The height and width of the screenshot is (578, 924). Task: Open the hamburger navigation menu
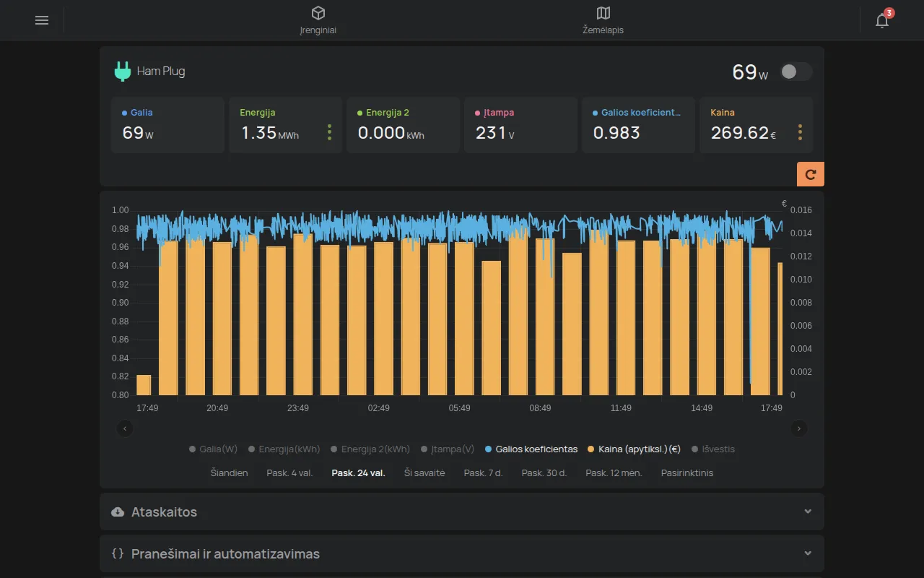click(x=42, y=20)
